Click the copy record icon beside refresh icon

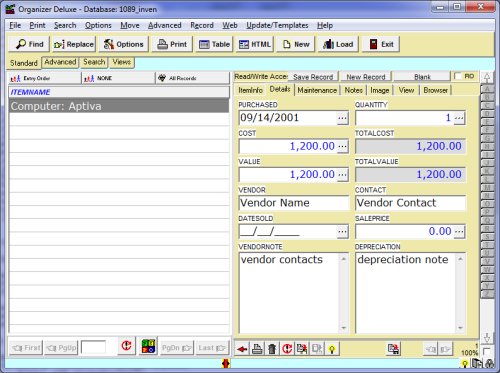coord(302,349)
